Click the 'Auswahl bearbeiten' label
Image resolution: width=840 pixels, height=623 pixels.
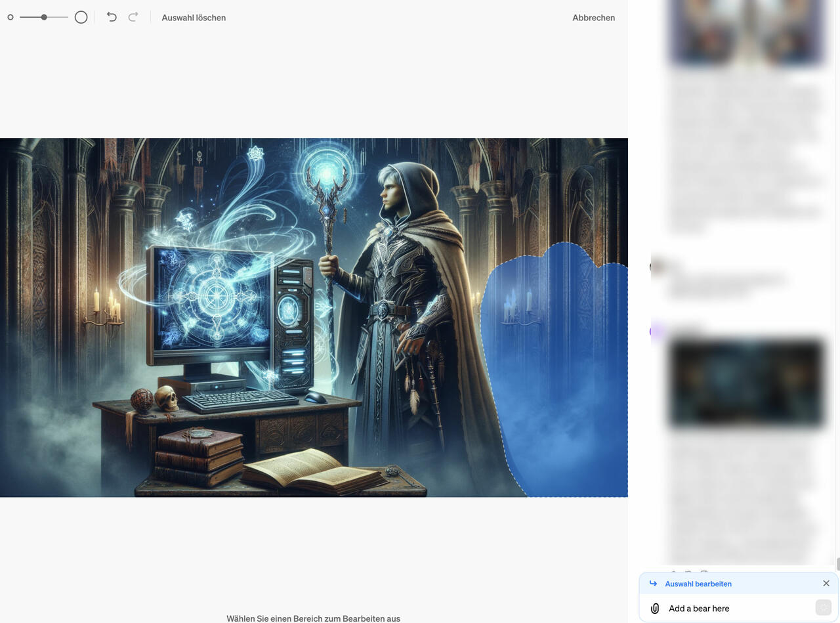[x=698, y=584]
